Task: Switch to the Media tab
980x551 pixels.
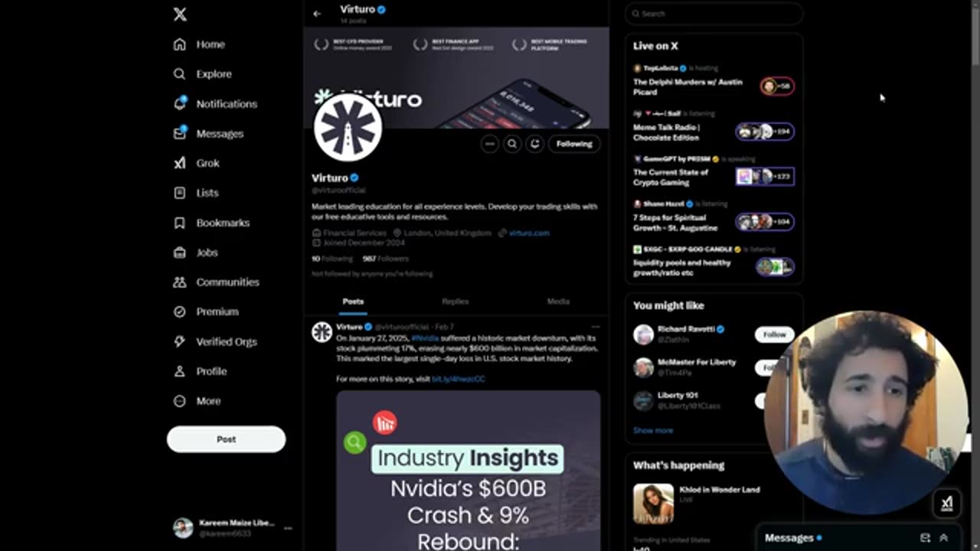Action: [x=558, y=302]
